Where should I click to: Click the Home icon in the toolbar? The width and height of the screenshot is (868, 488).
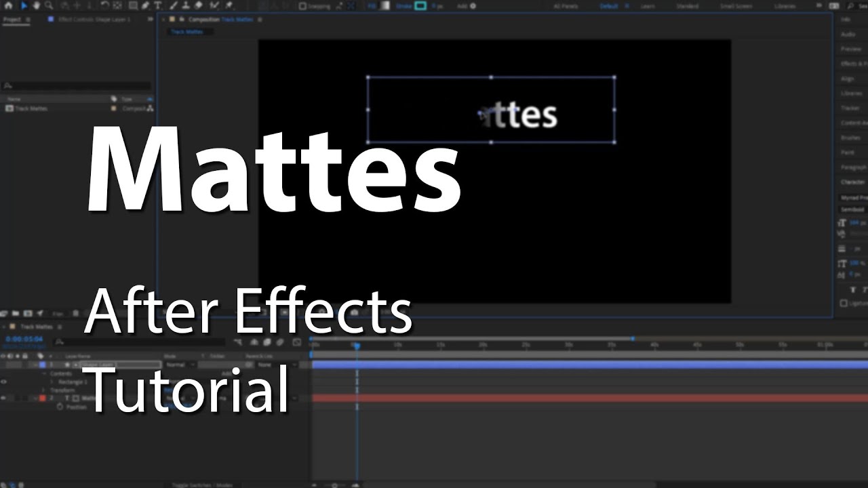pos(8,5)
